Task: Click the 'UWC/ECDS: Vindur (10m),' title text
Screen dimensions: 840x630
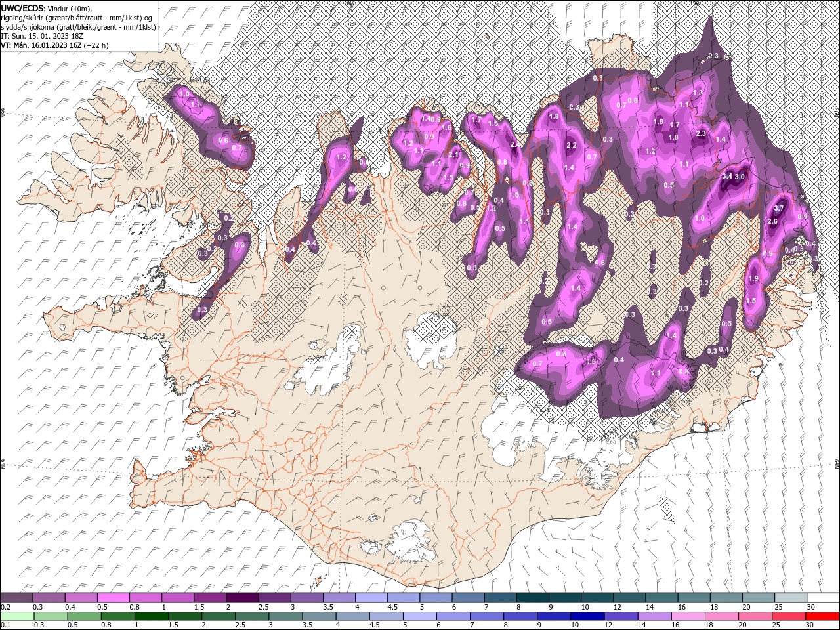Action: [x=47, y=7]
